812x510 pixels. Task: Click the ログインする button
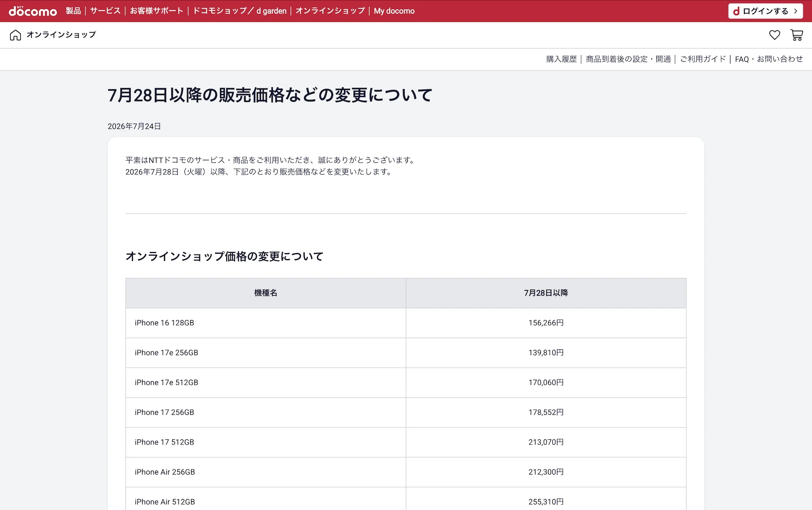point(765,11)
